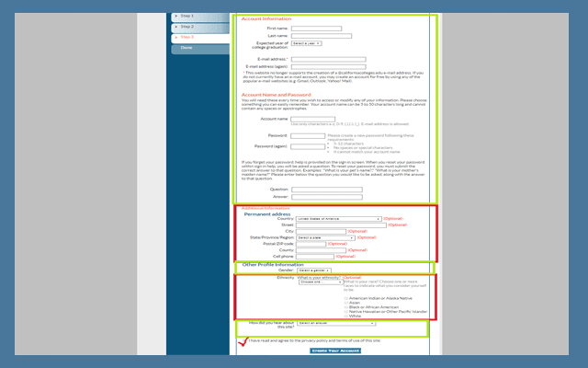Click the Permanent address heading
The width and height of the screenshot is (588, 368).
267,214
